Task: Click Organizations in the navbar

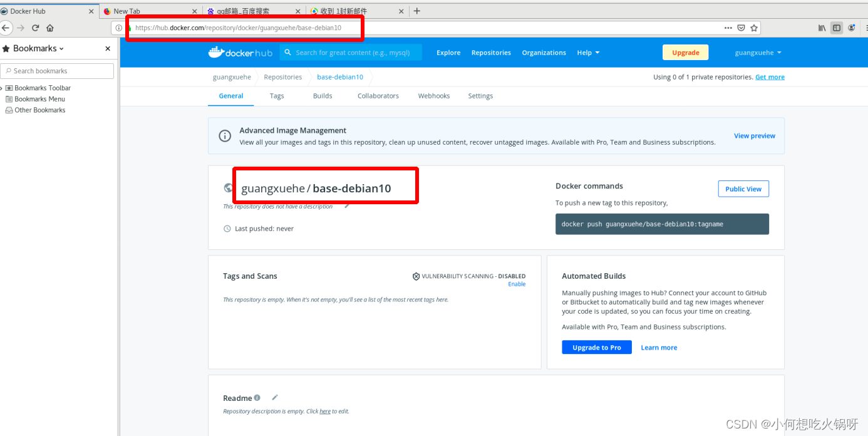Action: coord(544,53)
